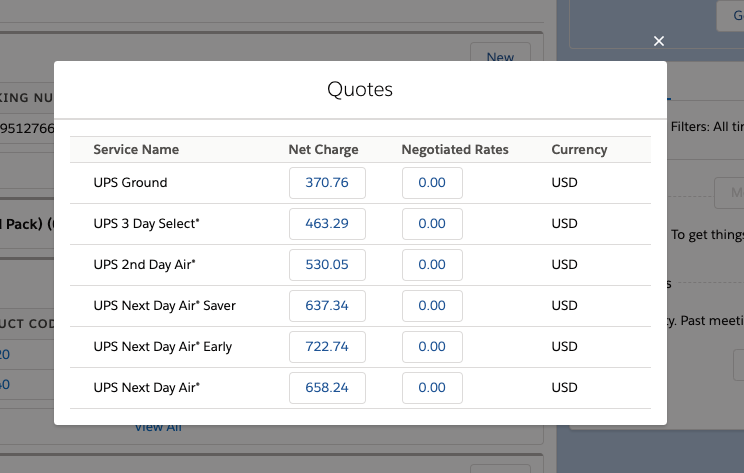
Task: Click the UPS Ground service name
Action: tap(130, 183)
